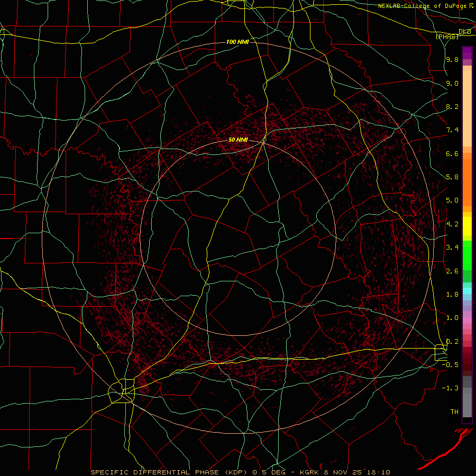Click the pink segment of color bar

click(467, 321)
